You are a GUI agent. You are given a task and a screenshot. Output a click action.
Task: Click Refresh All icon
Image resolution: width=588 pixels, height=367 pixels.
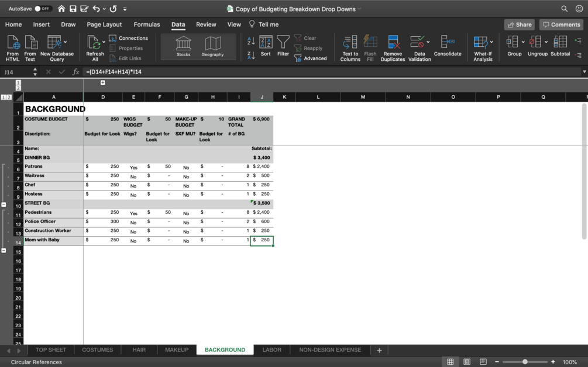pyautogui.click(x=95, y=48)
